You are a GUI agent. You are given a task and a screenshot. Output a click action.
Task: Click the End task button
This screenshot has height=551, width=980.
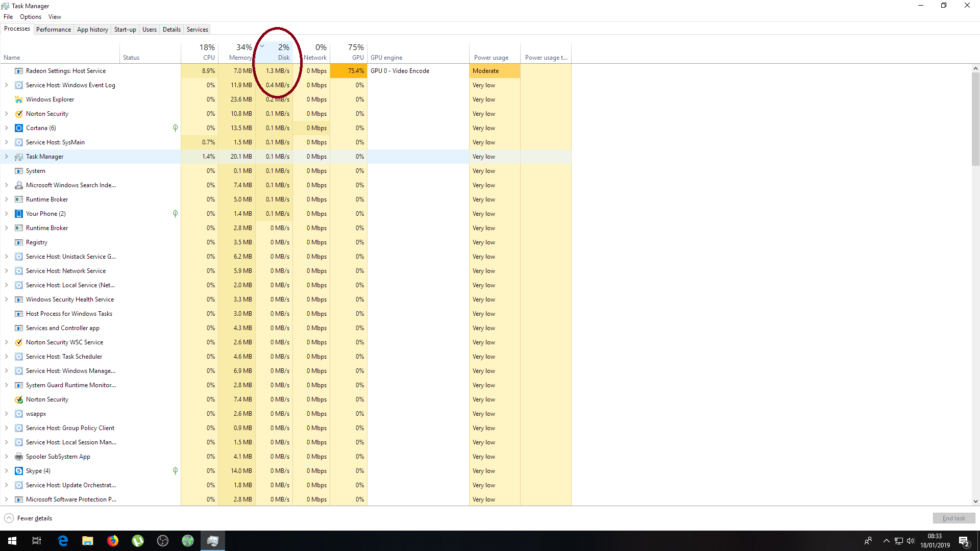click(x=953, y=518)
